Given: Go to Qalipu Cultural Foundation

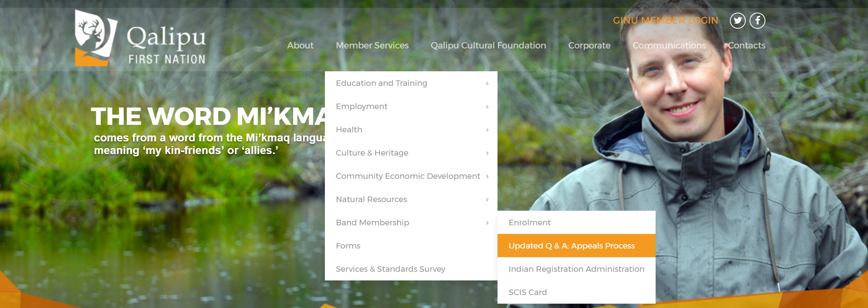Looking at the screenshot, I should tap(488, 45).
